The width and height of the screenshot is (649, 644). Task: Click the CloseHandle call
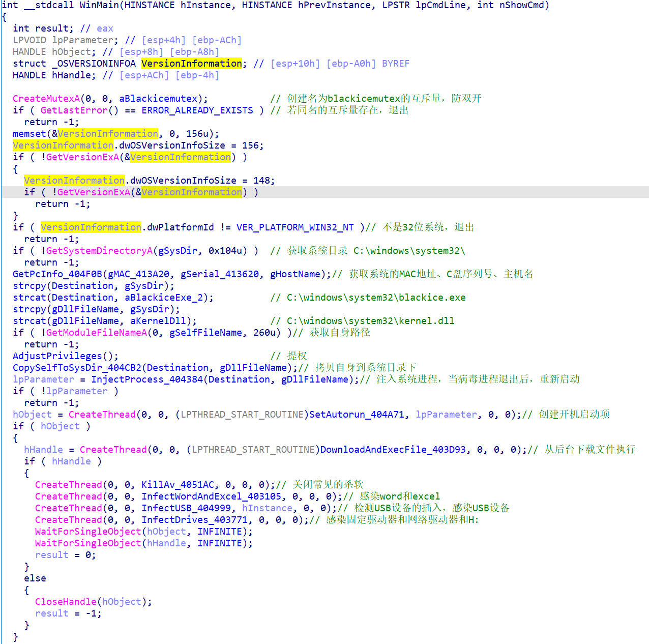point(66,602)
